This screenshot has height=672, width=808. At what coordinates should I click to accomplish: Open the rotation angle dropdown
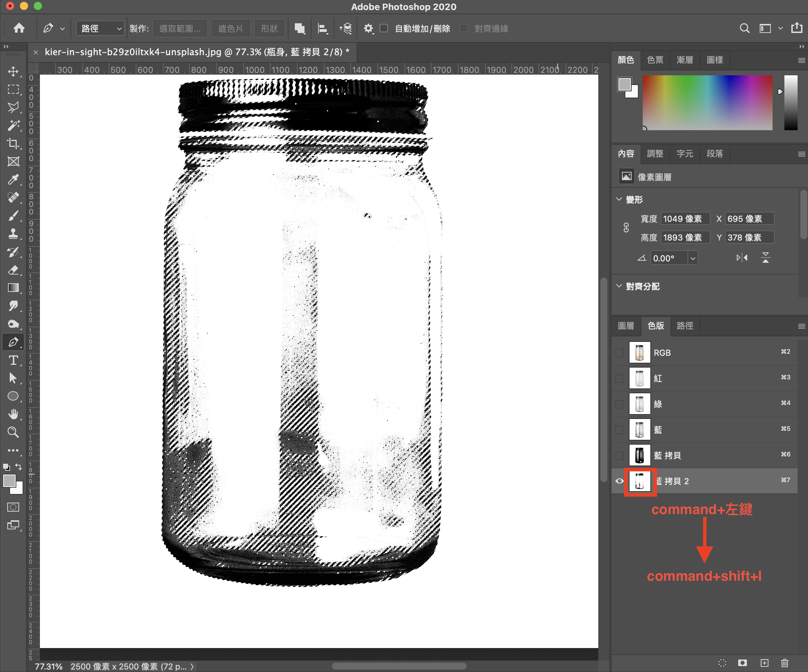point(693,258)
